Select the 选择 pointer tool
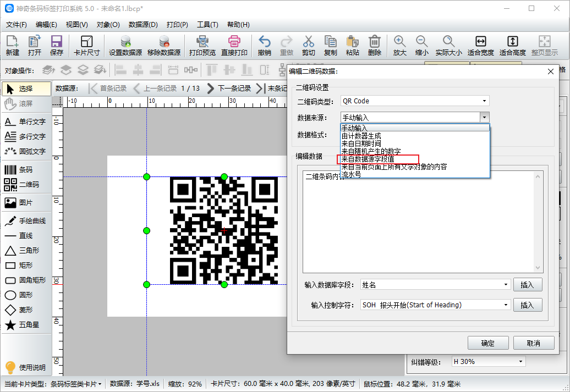Screen dimensions: 570x392 pos(26,89)
